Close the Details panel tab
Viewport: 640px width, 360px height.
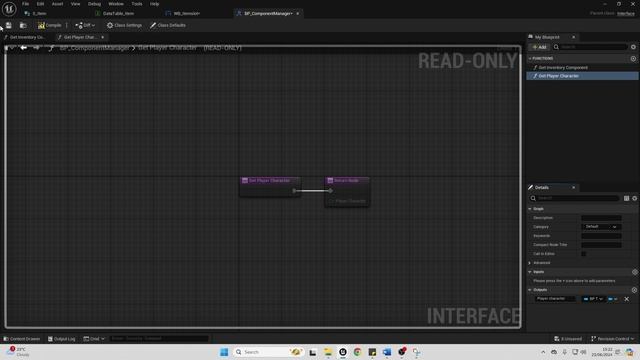tap(573, 187)
